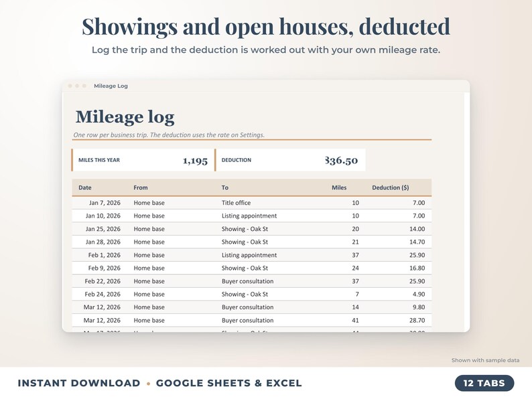
Task: Click the Deduction ($) column header
Action: pyautogui.click(x=391, y=187)
